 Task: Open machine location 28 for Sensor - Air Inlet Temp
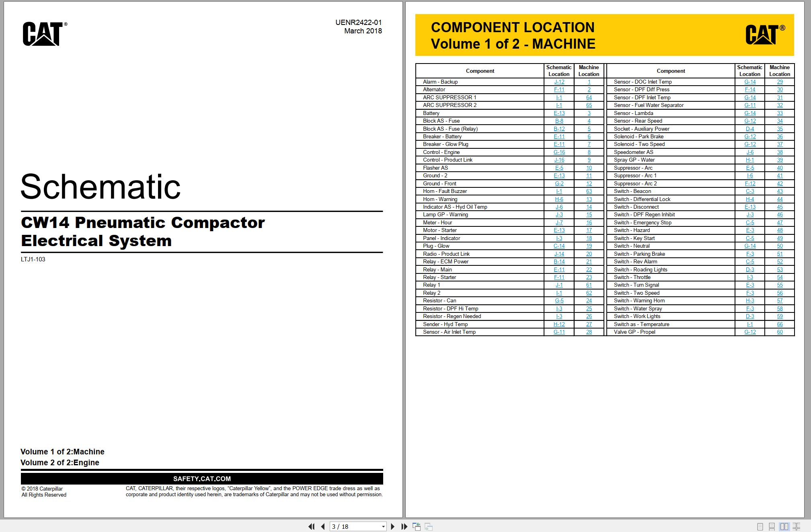[589, 332]
